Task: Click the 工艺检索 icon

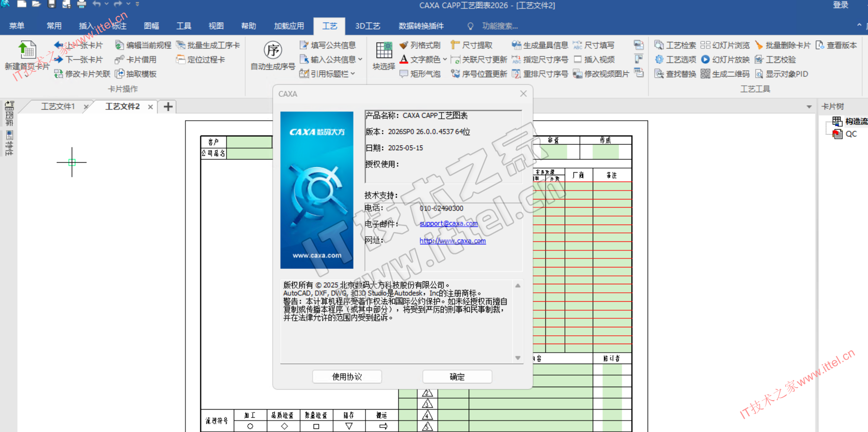Action: (659, 45)
